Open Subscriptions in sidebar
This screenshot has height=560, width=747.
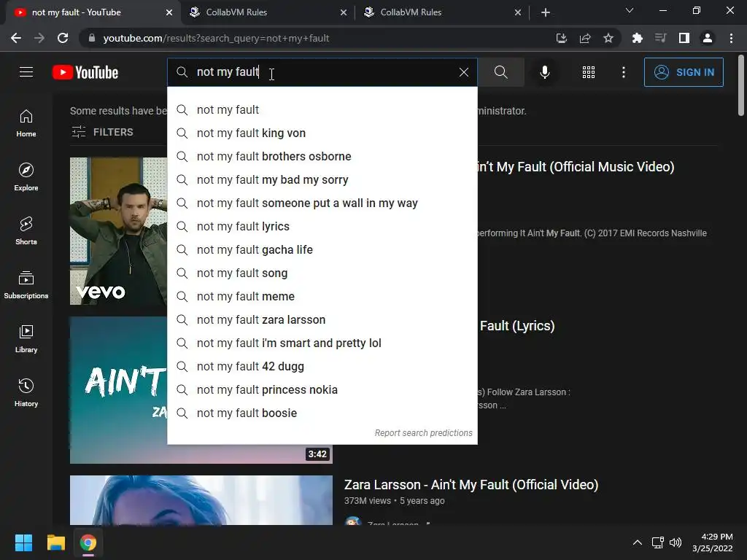tap(26, 285)
